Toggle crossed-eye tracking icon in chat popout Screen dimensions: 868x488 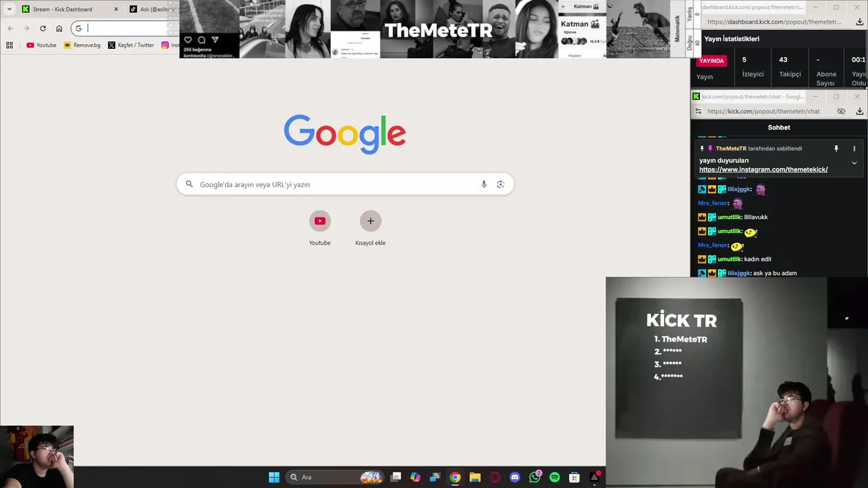click(842, 111)
